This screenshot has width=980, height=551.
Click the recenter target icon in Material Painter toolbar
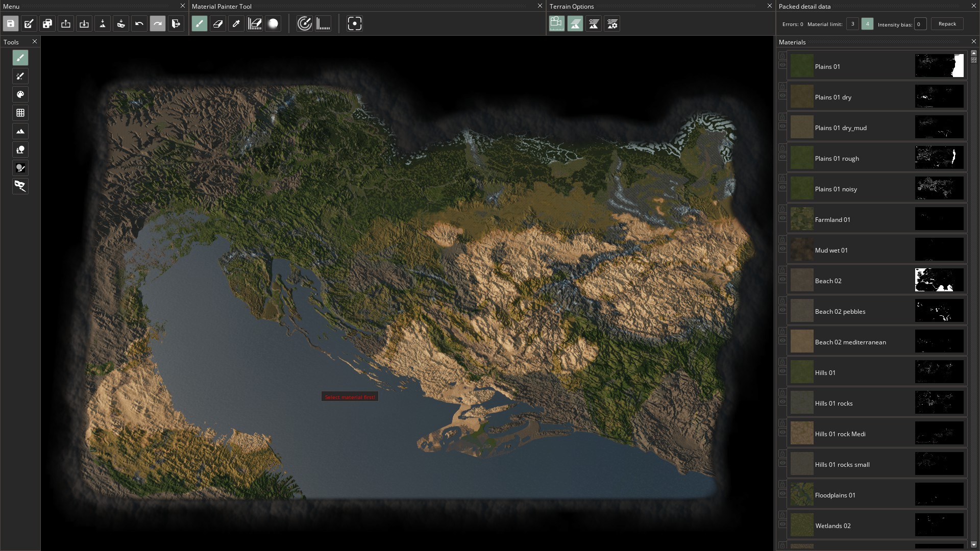(355, 23)
